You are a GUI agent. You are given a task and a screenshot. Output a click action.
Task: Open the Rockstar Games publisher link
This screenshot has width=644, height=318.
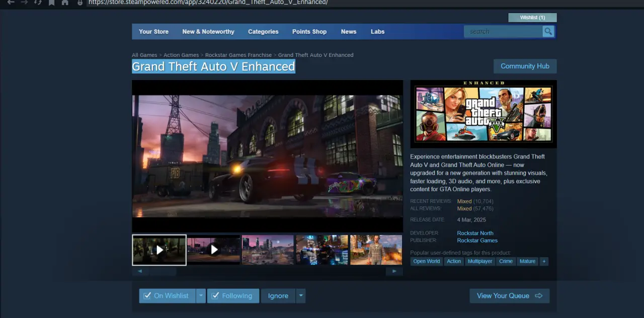[477, 241]
